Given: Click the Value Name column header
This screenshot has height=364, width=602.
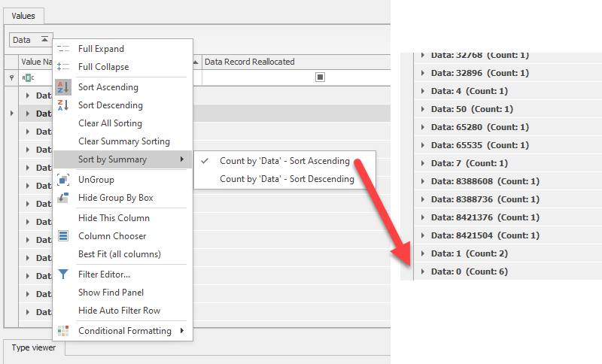Looking at the screenshot, I should pos(35,62).
